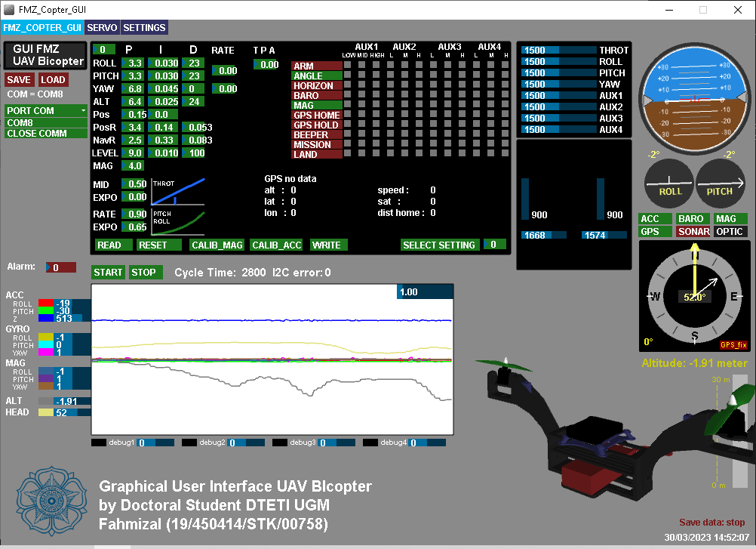Tick the HORIZON checkbox under AUX1 HIGH
Viewport: 756px width, 549px height.
tap(376, 85)
